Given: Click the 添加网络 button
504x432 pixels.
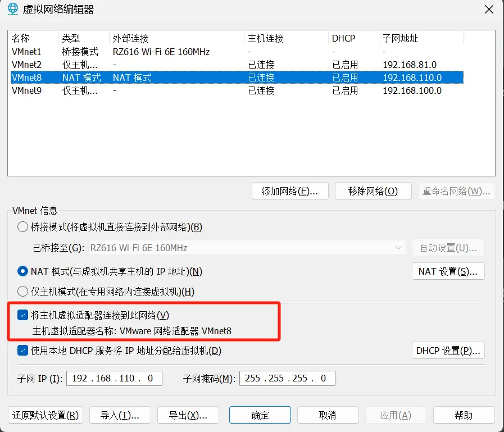Looking at the screenshot, I should tap(290, 191).
